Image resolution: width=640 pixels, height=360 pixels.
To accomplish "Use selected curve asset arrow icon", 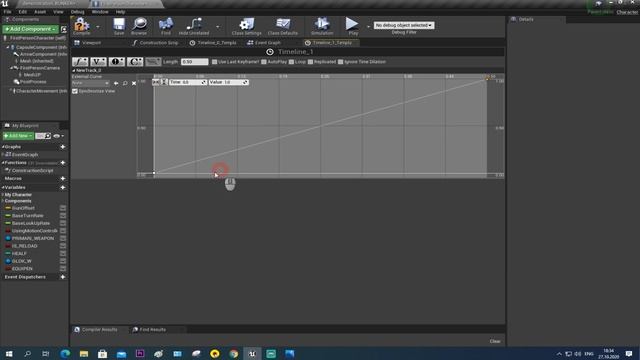I will [x=116, y=83].
